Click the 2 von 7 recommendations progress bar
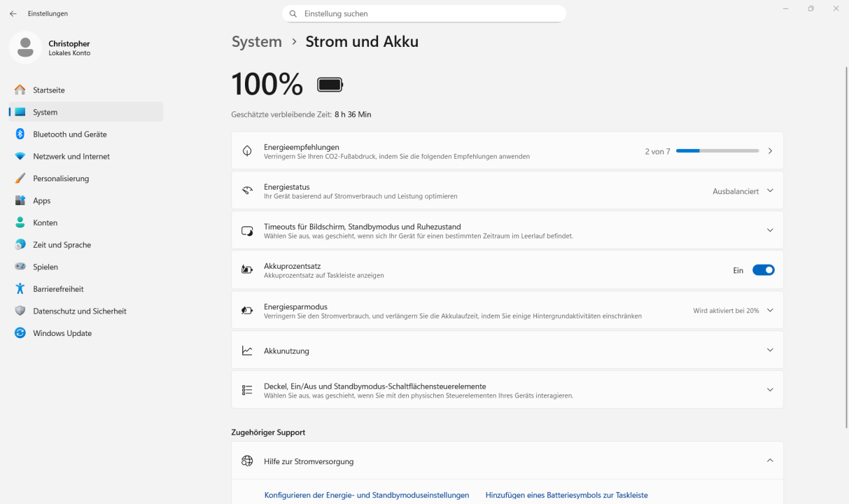 coord(717,150)
